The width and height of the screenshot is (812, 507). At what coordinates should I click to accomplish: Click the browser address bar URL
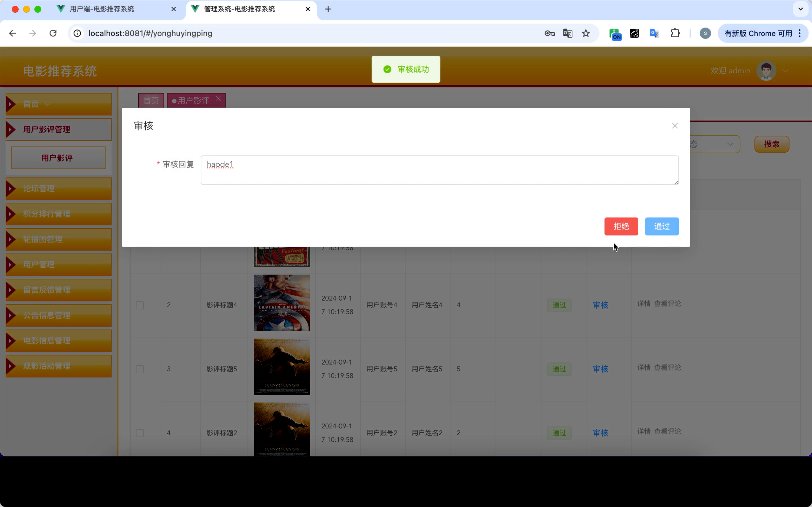tap(150, 33)
